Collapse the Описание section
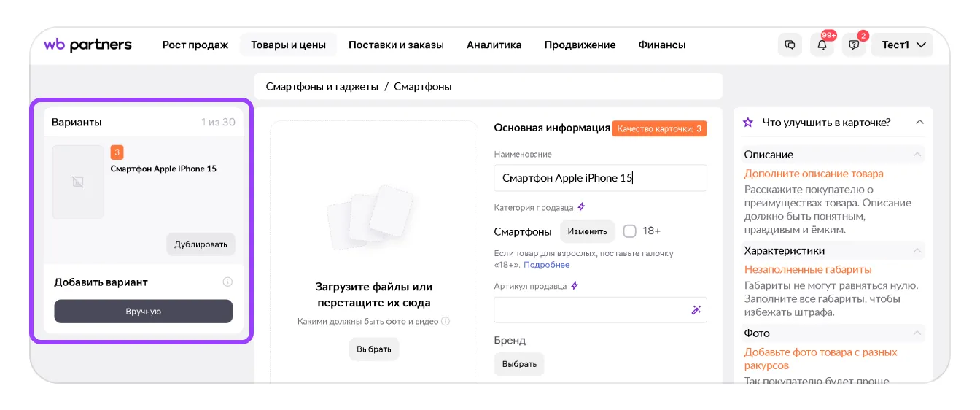Viewport: 980px width, 410px height. pos(917,155)
